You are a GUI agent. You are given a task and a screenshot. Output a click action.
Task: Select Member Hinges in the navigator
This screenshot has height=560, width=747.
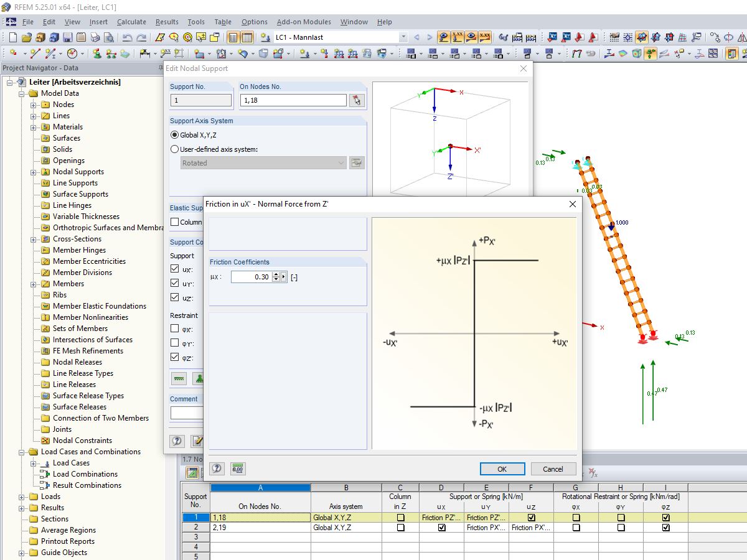[x=79, y=250]
